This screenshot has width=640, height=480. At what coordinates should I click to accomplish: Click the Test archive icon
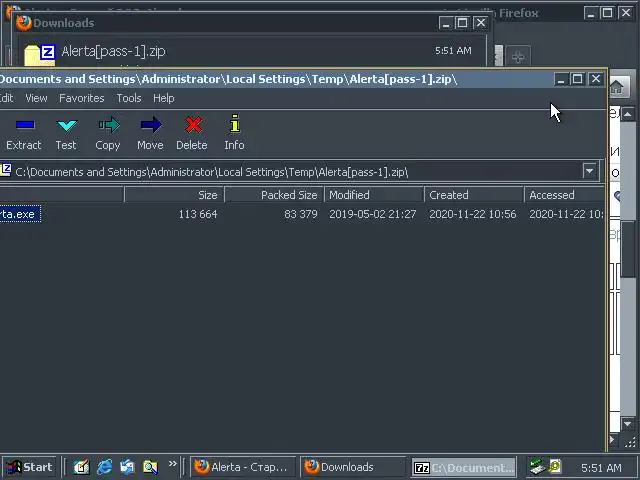point(67,125)
